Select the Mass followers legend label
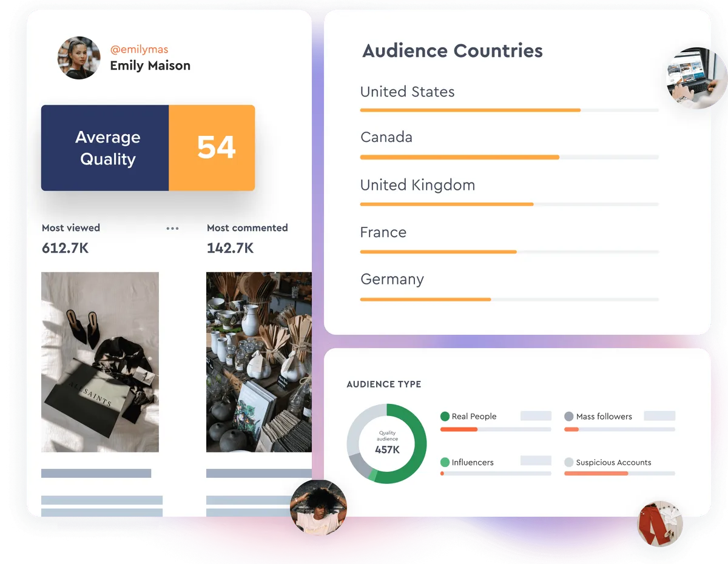Screen dimensions: 728x564 click(604, 417)
